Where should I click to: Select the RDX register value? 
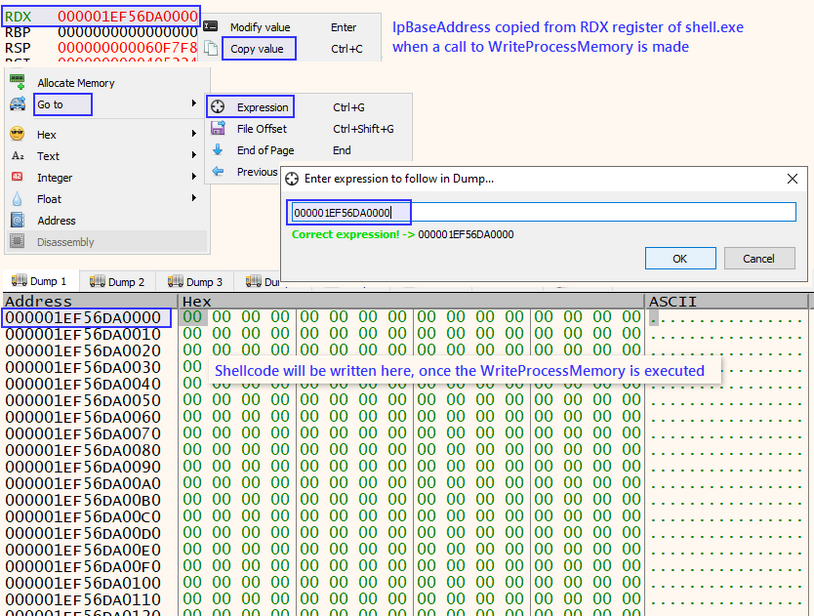tap(128, 16)
